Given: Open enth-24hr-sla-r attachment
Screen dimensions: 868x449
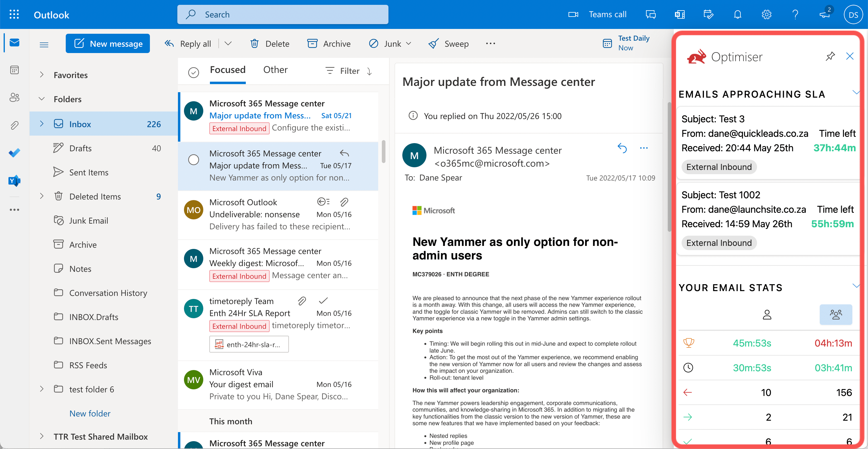Looking at the screenshot, I should click(x=249, y=344).
